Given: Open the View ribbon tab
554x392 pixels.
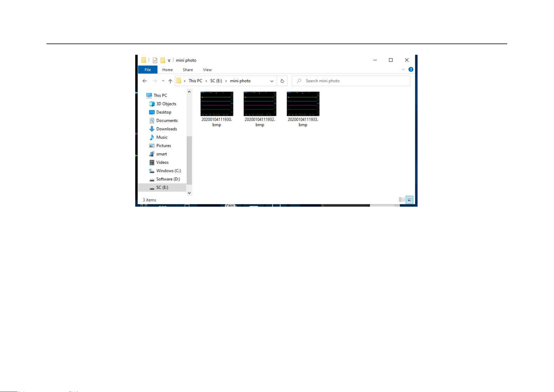Looking at the screenshot, I should pyautogui.click(x=207, y=70).
